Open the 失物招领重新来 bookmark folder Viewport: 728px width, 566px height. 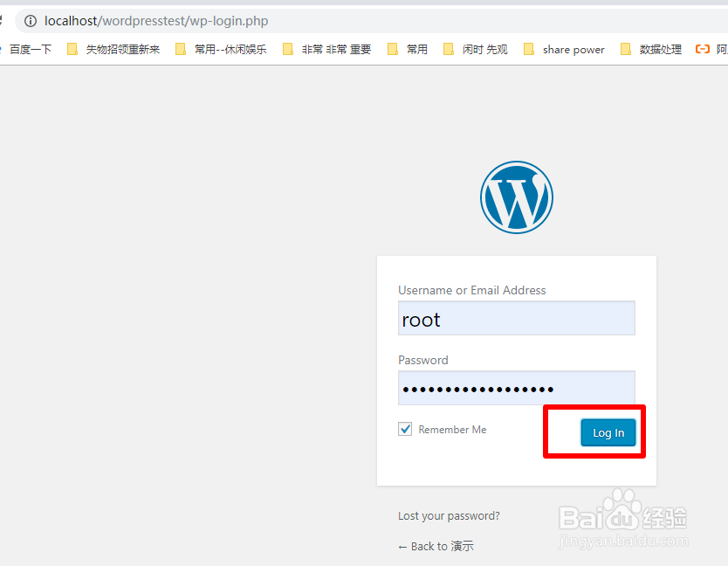(113, 49)
